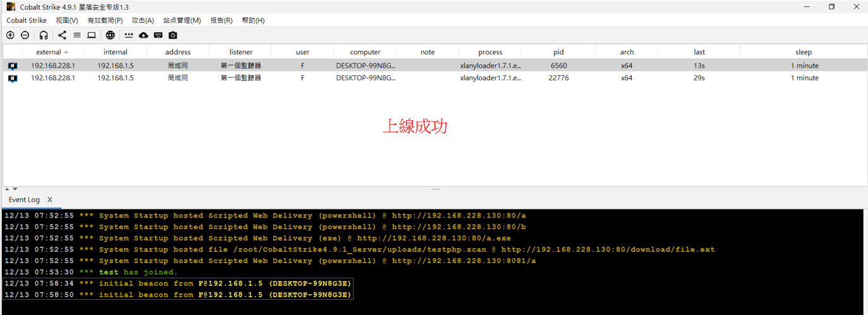The image size is (868, 315).
Task: Open listeners via the headphones icon
Action: point(44,35)
